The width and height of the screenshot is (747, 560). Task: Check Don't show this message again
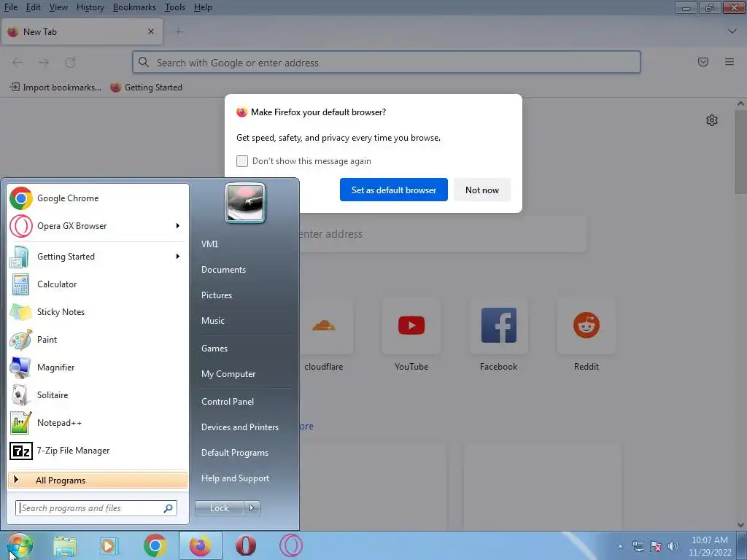pyautogui.click(x=242, y=161)
